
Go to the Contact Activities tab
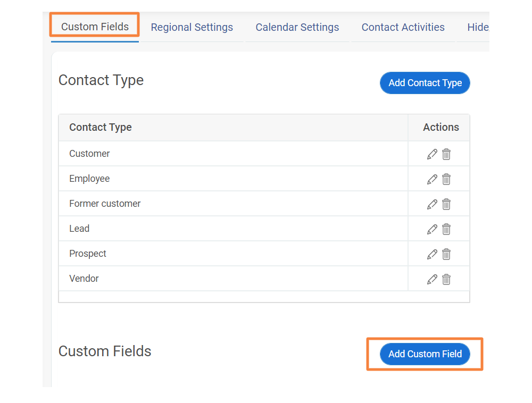403,27
